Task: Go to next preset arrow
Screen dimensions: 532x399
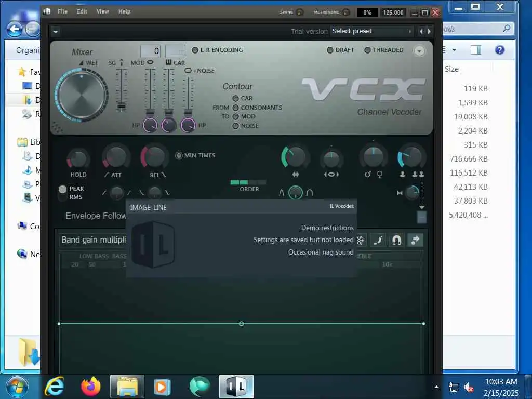Action: (429, 32)
